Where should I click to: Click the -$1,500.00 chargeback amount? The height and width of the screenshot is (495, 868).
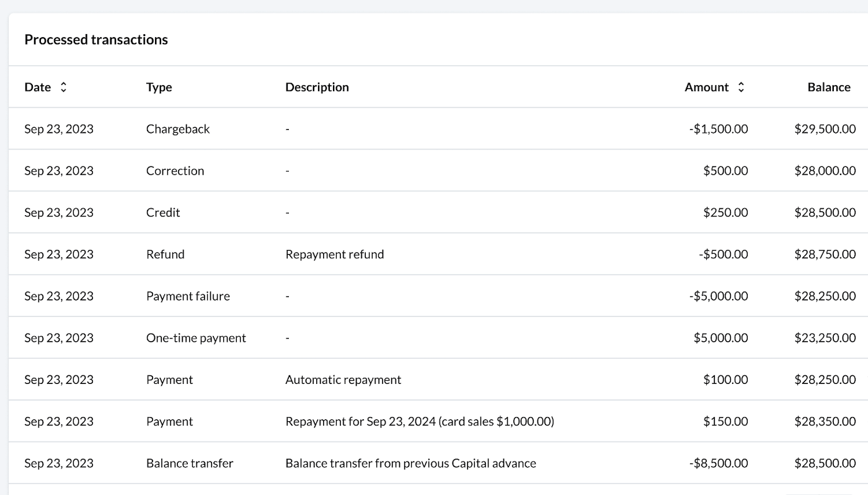718,129
